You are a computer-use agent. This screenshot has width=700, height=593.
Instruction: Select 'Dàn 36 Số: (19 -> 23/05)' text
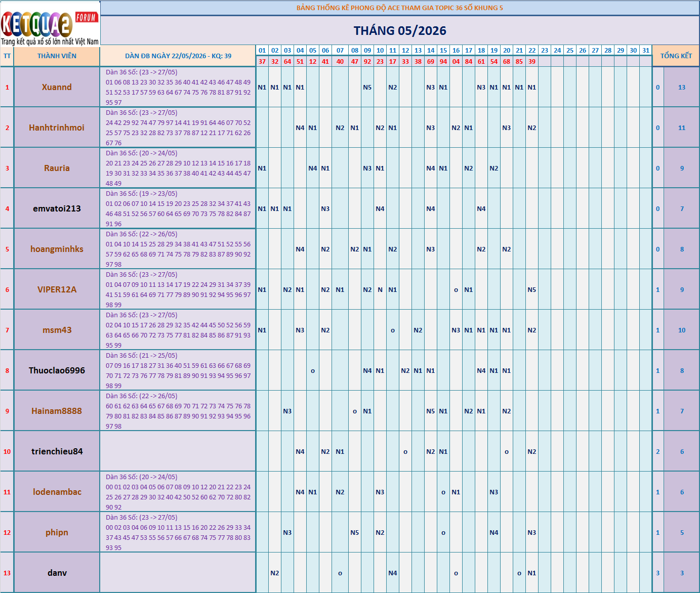[142, 193]
